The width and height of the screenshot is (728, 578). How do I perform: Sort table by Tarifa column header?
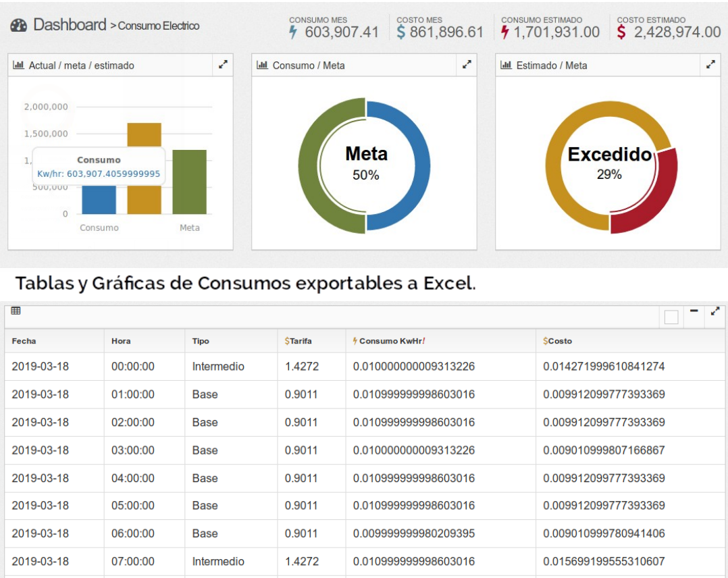298,341
